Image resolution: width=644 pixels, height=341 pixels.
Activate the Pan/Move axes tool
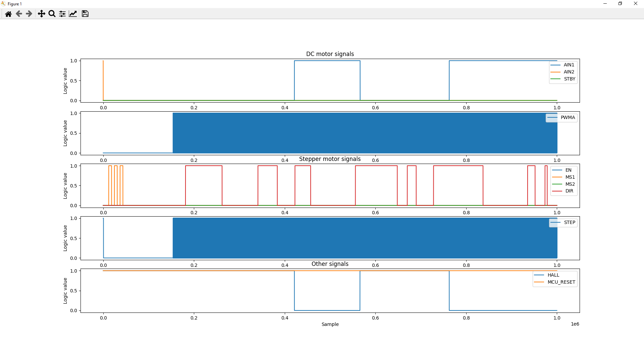tap(41, 14)
